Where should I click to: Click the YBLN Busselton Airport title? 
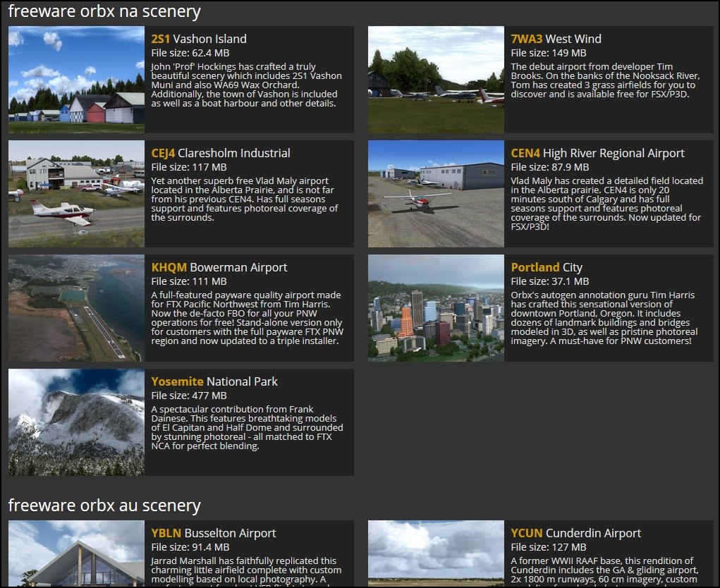pos(214,534)
